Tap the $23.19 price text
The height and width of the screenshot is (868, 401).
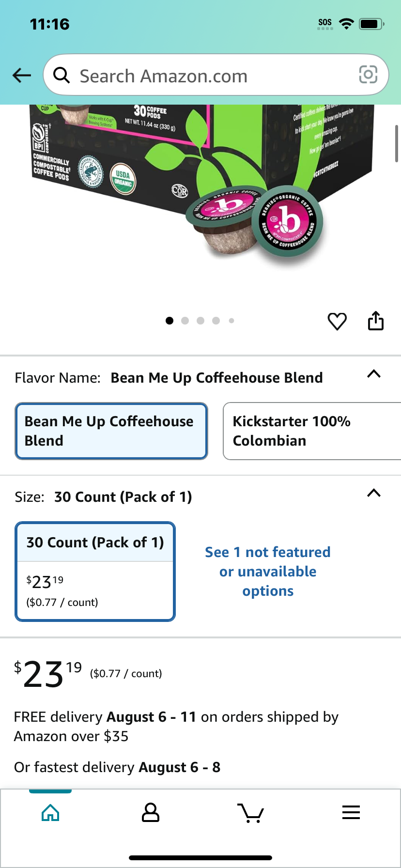point(47,674)
